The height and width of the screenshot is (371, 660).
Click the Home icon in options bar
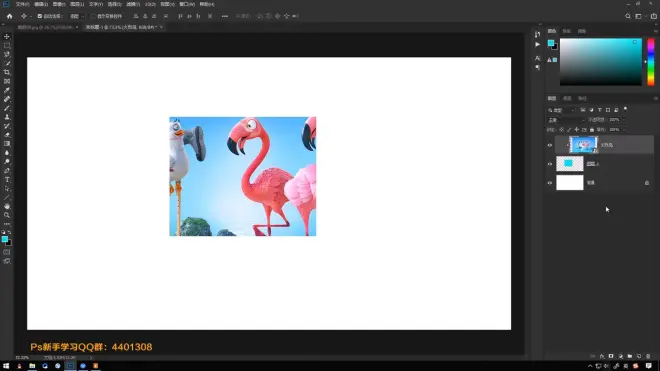(x=9, y=16)
